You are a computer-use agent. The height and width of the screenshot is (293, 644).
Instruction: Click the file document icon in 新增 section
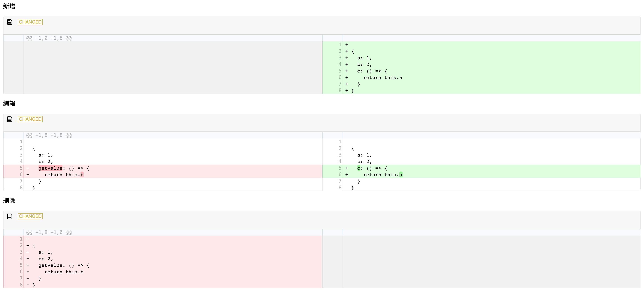(9, 22)
